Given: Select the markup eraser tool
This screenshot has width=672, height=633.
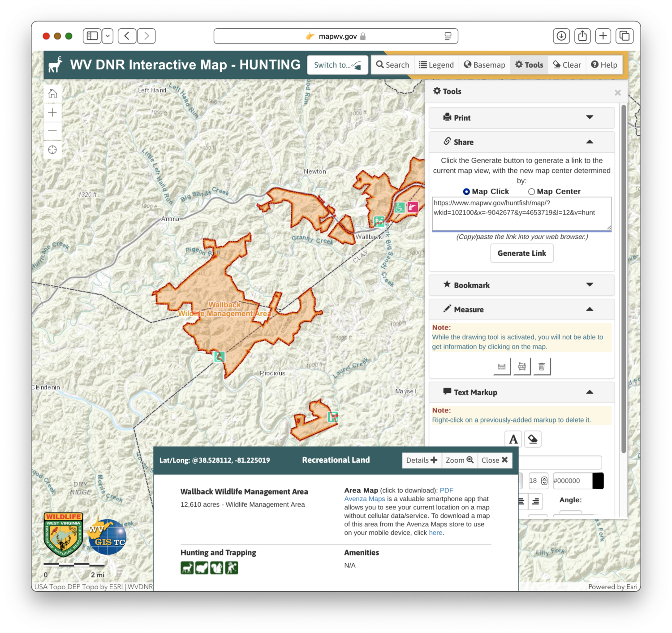Looking at the screenshot, I should coord(533,439).
